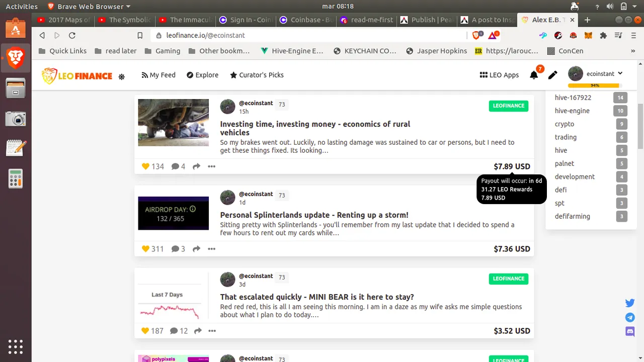Click the 94% voting power bar

point(595,85)
